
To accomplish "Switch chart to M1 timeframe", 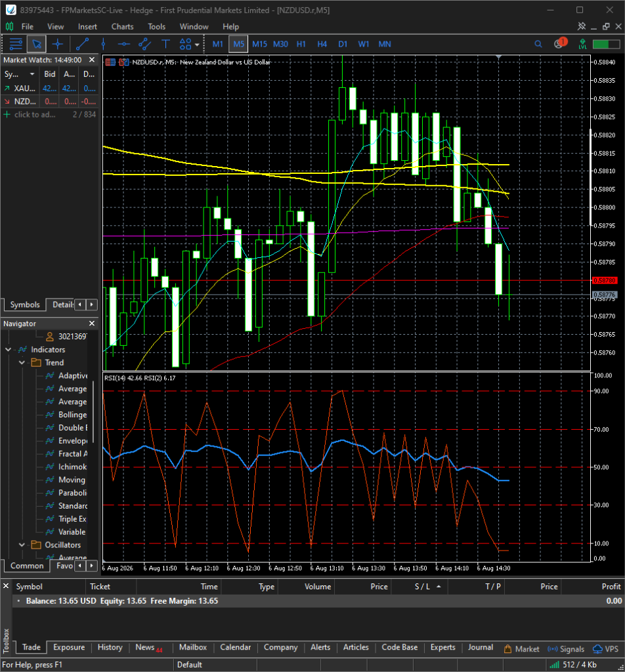I will [218, 44].
